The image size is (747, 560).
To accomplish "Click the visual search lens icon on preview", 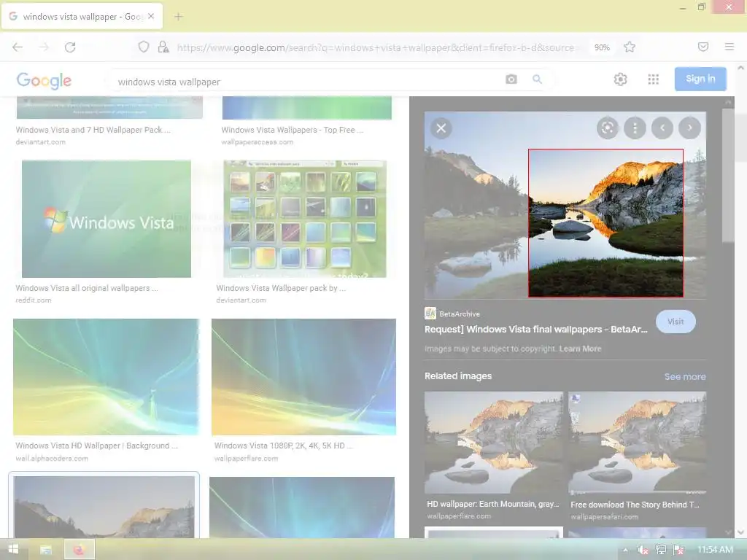I will coord(608,128).
